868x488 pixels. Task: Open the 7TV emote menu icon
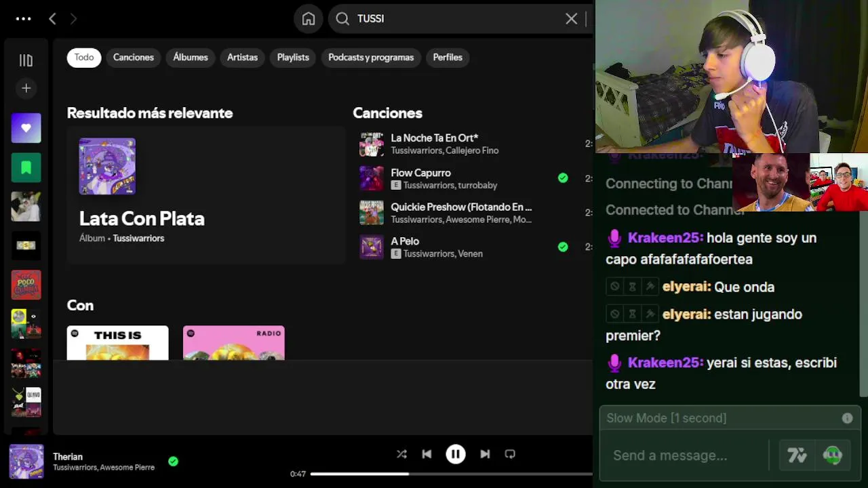[797, 455]
